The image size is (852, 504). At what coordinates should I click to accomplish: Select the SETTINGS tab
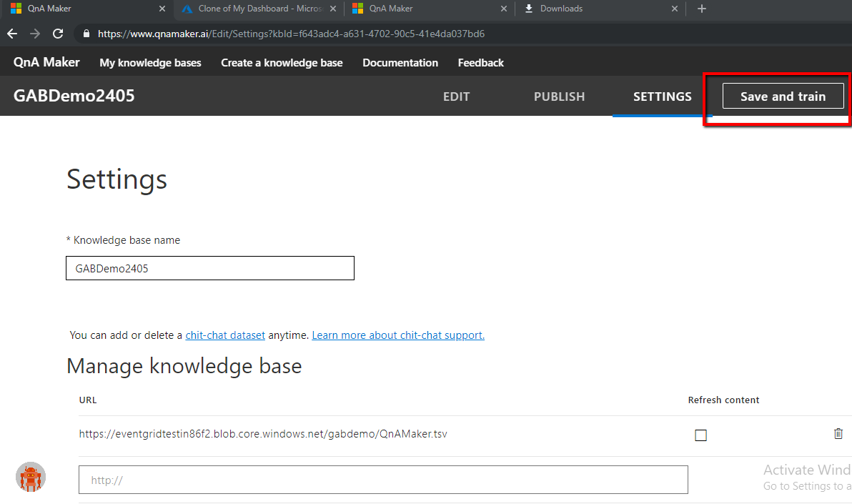click(663, 97)
